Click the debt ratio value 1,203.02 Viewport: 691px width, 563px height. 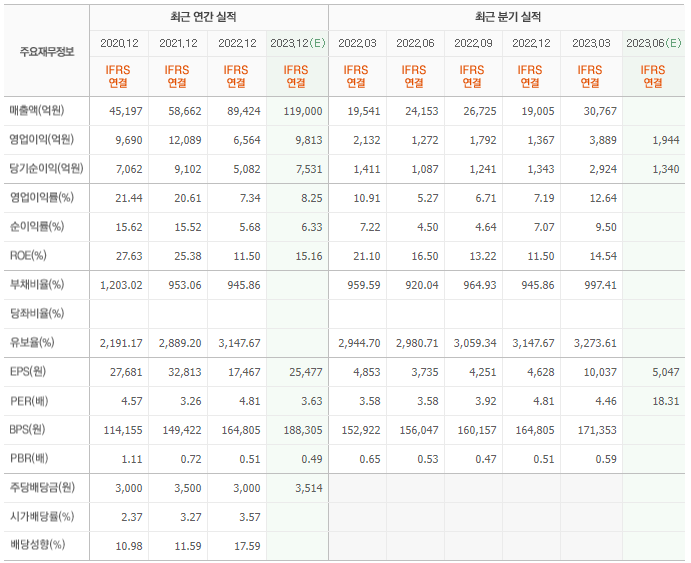click(x=121, y=285)
